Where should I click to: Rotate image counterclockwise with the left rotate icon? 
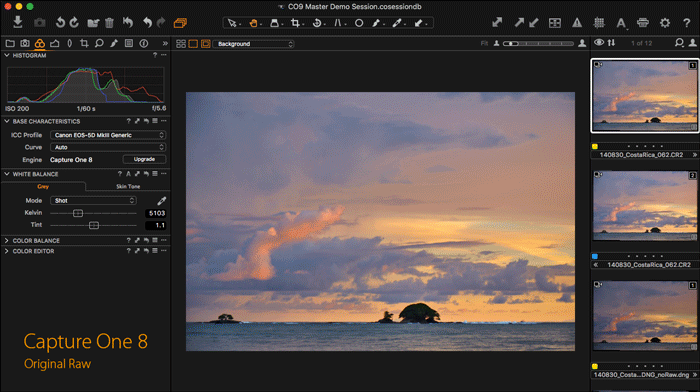click(x=60, y=22)
